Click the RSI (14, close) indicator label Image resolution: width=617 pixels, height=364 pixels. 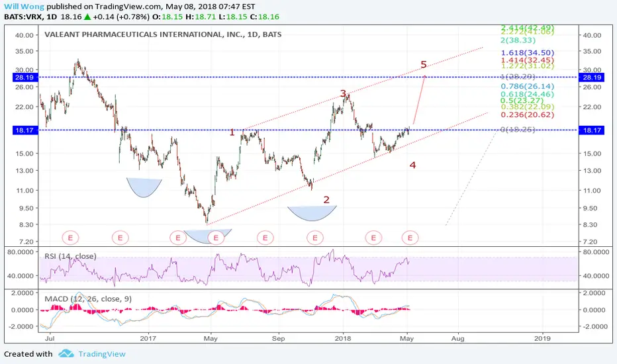70,256
